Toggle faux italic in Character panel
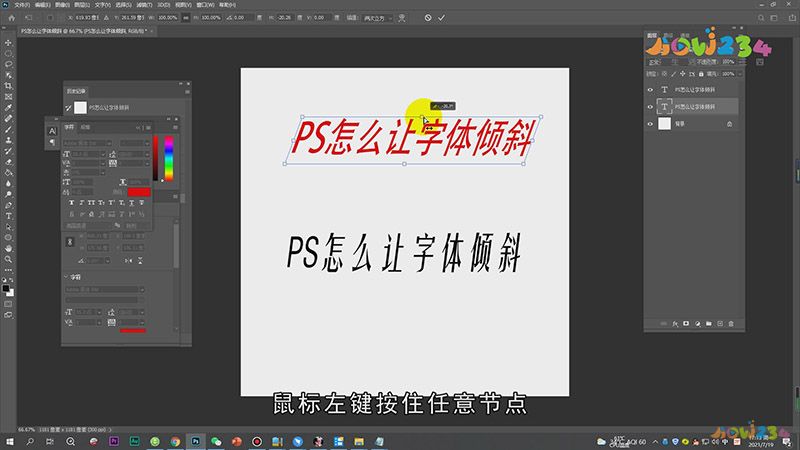800x450 pixels. [81, 203]
